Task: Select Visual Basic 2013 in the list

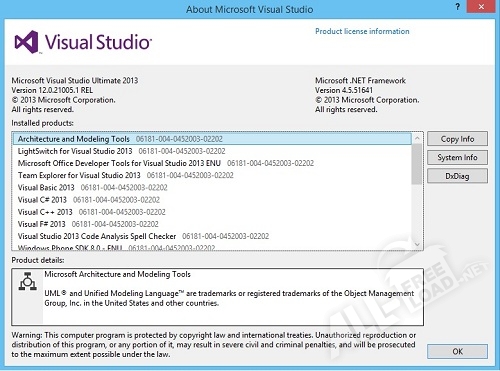Action: pos(212,187)
